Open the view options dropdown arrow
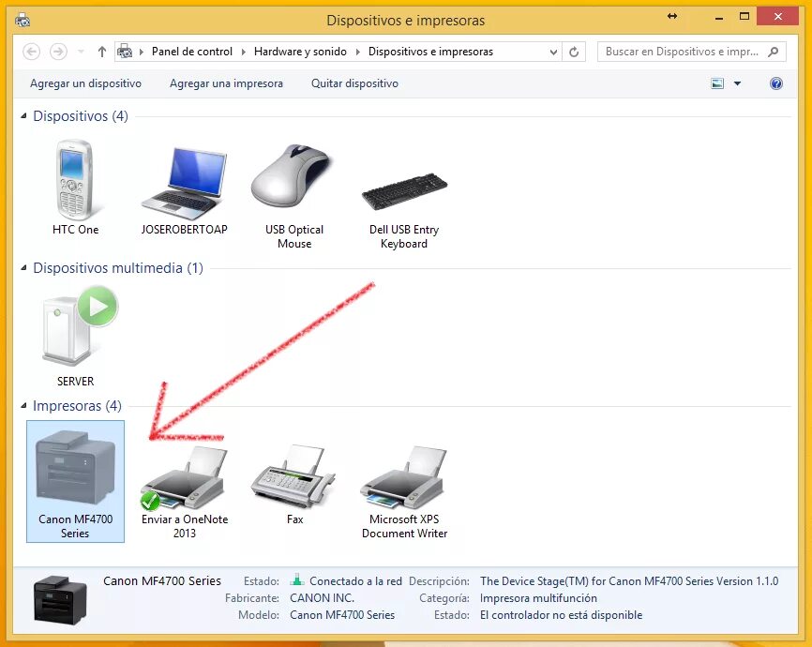The width and height of the screenshot is (812, 647). click(737, 83)
